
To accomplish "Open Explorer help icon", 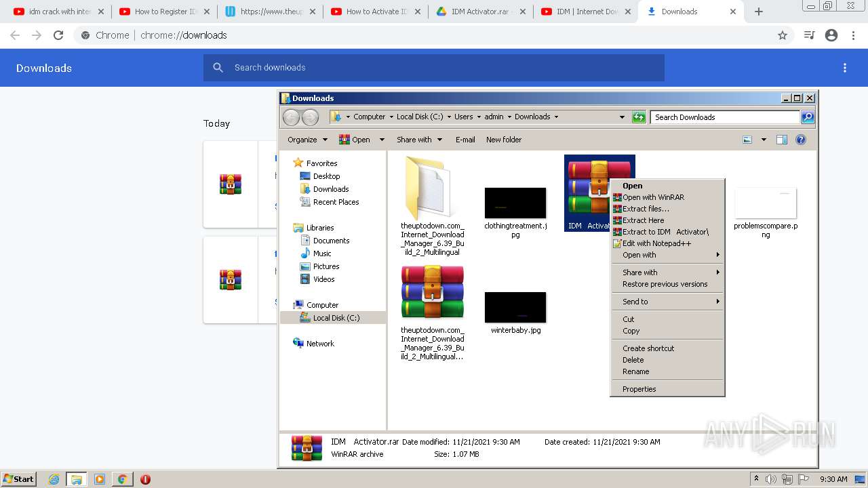I will [801, 140].
